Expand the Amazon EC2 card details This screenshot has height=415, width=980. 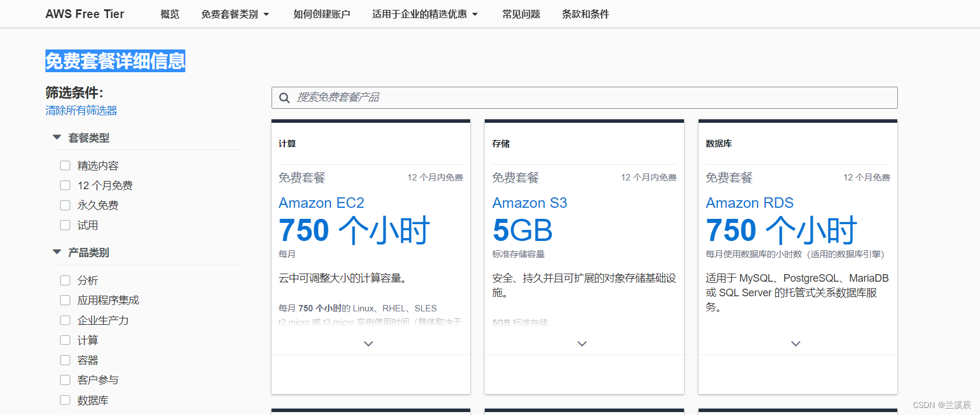pos(368,344)
